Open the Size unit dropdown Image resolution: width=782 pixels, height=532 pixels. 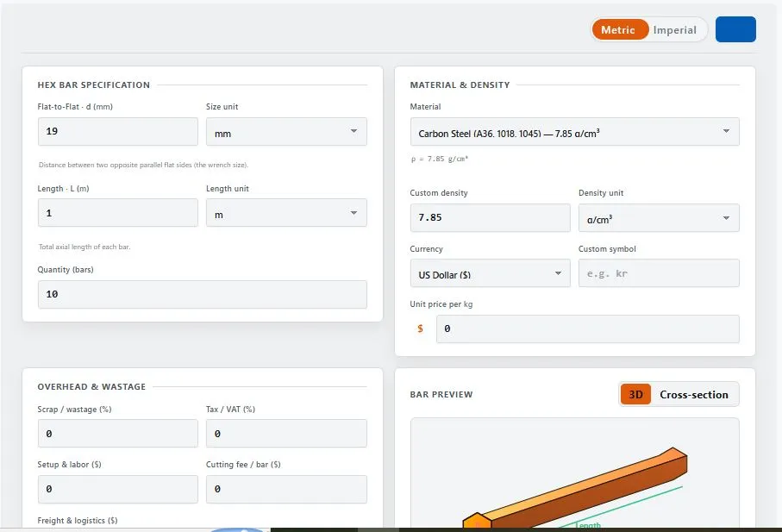tap(286, 132)
